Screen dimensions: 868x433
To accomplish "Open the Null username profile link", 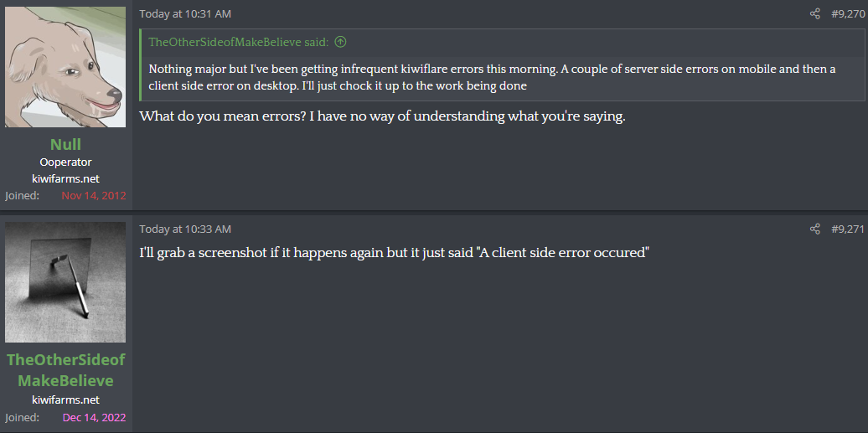I will pos(65,145).
